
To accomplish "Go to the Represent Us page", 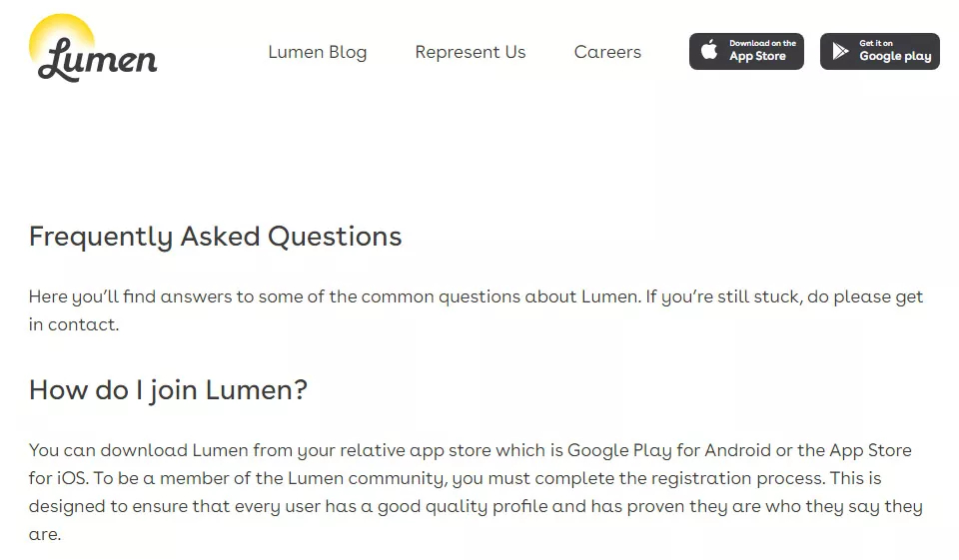I will (x=470, y=52).
